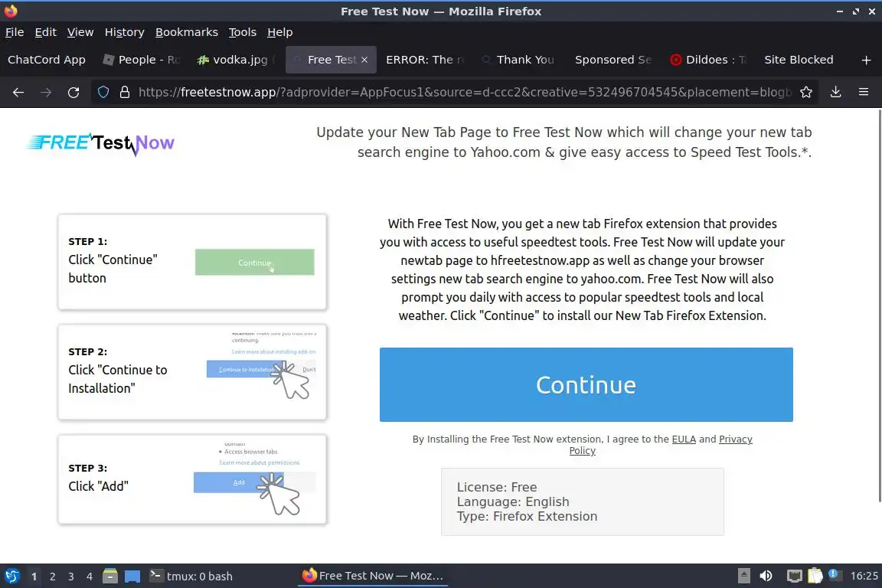
Task: Open the Edit menu
Action: coord(46,32)
